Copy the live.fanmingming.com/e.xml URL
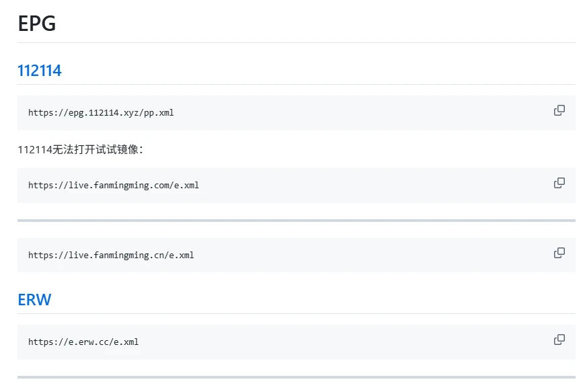Screen dimensions: 585x392 [559, 183]
